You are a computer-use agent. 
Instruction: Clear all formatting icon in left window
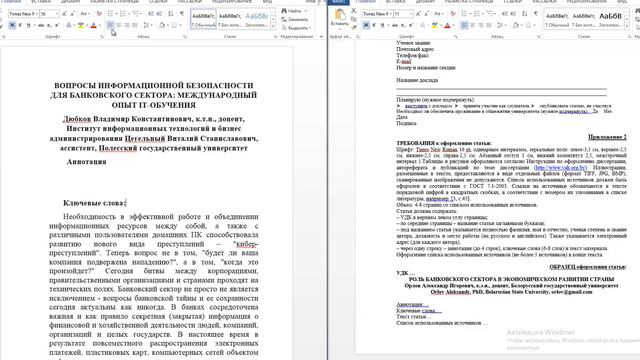click(99, 14)
